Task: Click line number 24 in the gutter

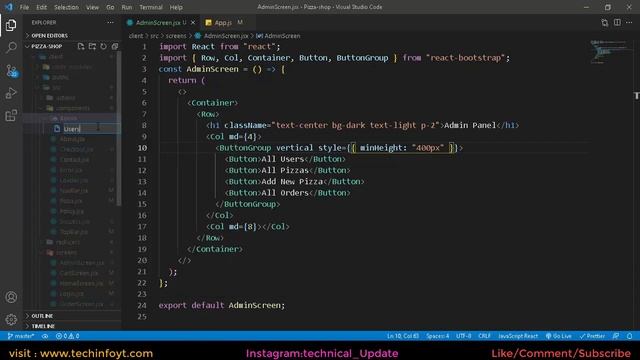Action: click(x=142, y=305)
